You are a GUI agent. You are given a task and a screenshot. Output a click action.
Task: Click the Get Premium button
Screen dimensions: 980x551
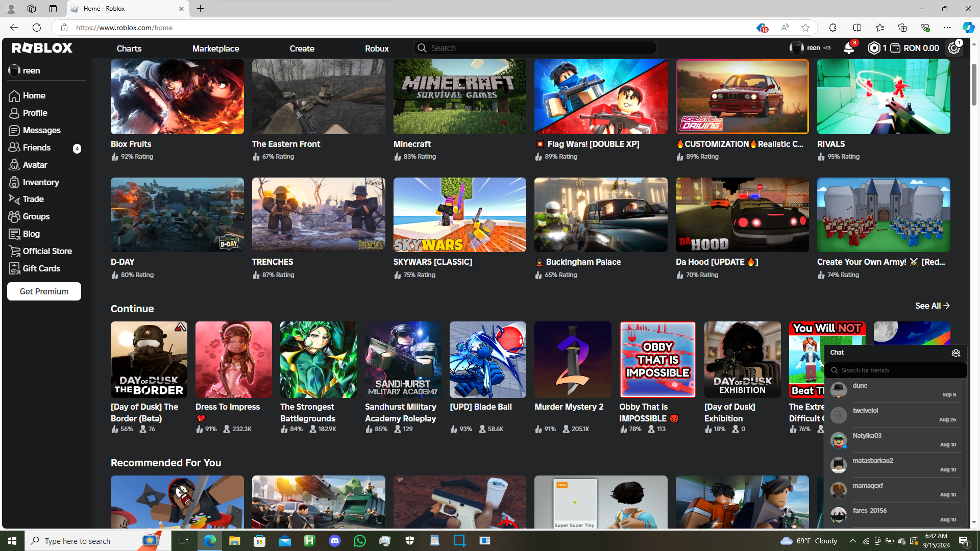pyautogui.click(x=44, y=292)
